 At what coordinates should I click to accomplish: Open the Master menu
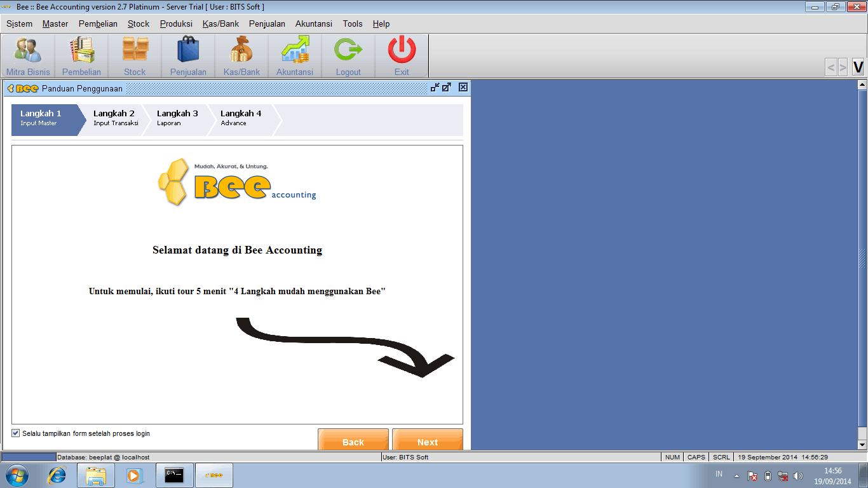(x=55, y=24)
